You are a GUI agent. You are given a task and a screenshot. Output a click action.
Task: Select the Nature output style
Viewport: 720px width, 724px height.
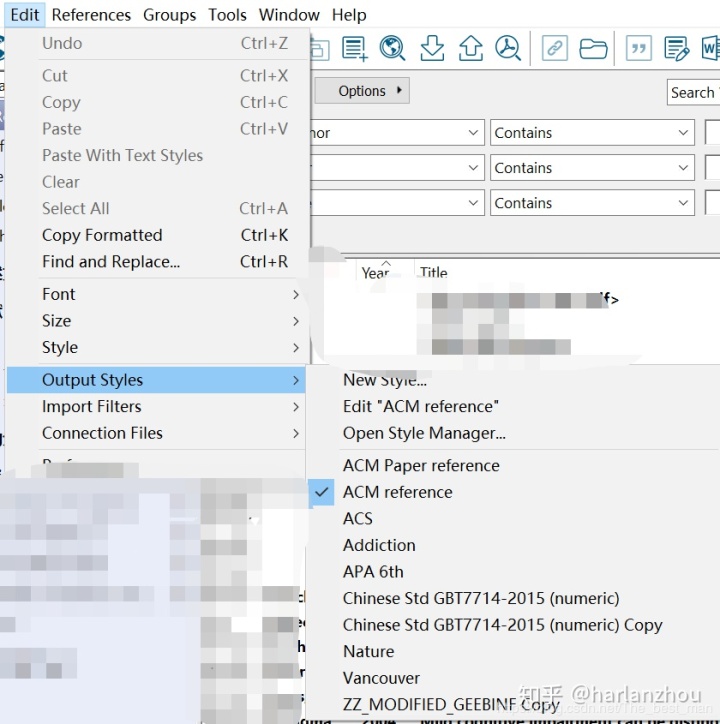[514, 652]
